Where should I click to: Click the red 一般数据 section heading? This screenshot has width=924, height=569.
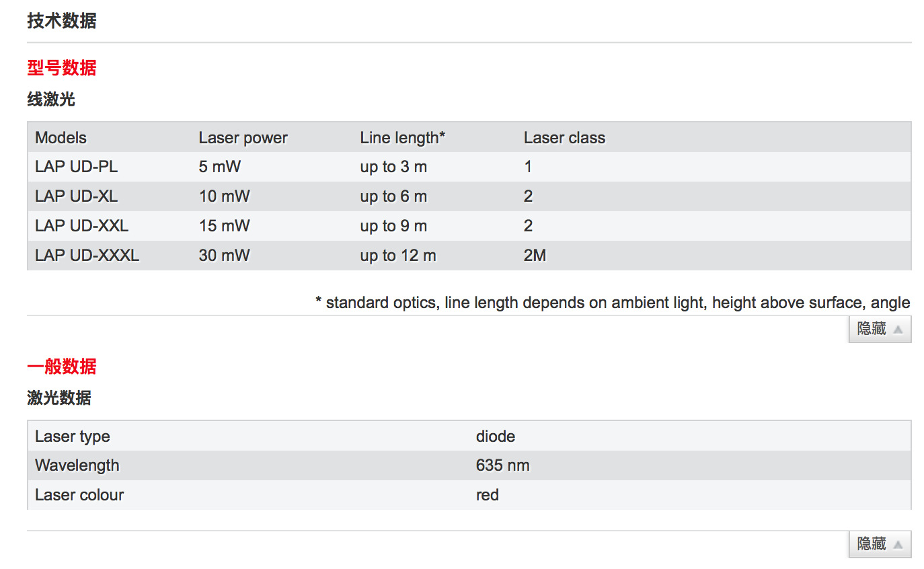[62, 367]
